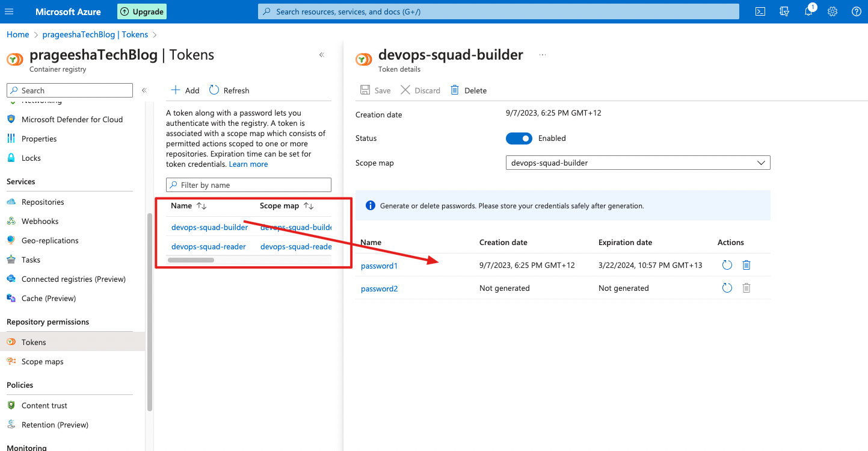Viewport: 868px width, 451px height.
Task: Open the notifications bell
Action: [808, 11]
